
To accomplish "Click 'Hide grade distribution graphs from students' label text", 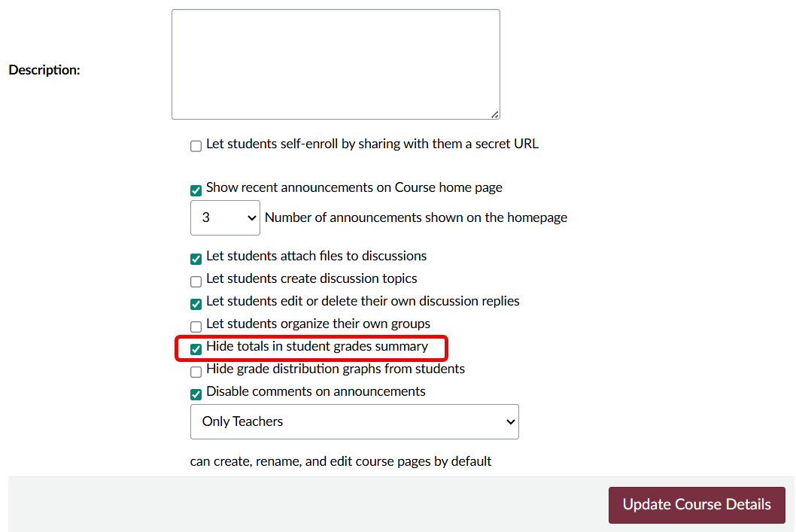I will 336,369.
